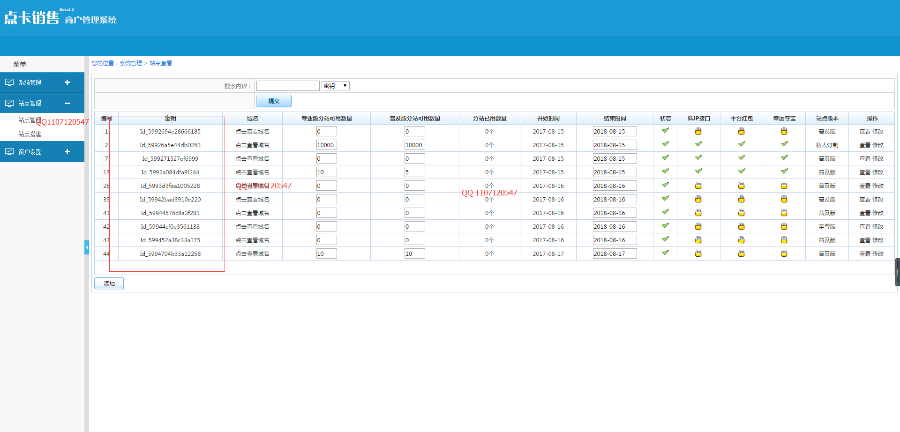900x432 pixels.
Task: Click the sidebar collapse arrow handle
Action: [x=87, y=247]
